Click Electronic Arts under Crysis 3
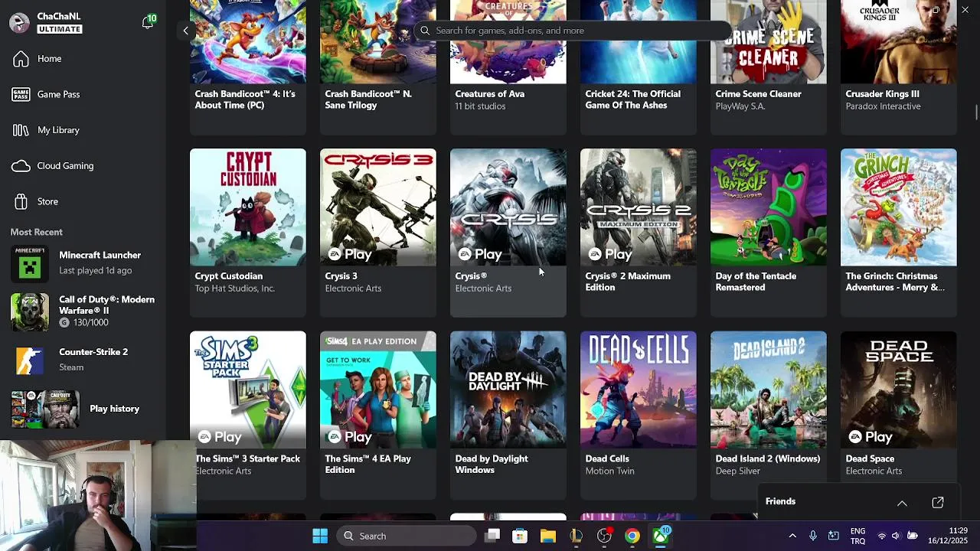 tap(353, 289)
